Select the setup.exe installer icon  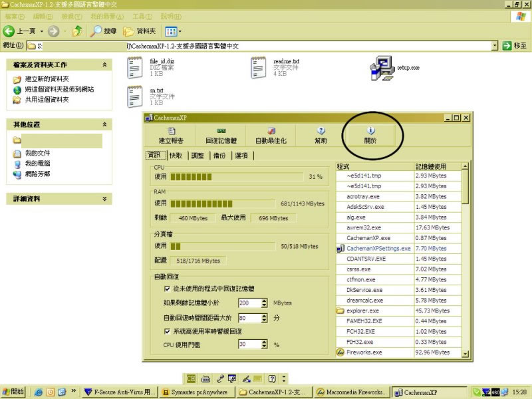tap(382, 68)
